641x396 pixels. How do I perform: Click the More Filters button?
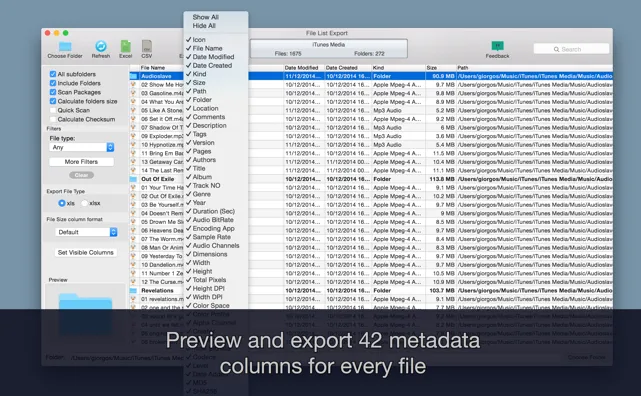click(x=81, y=162)
